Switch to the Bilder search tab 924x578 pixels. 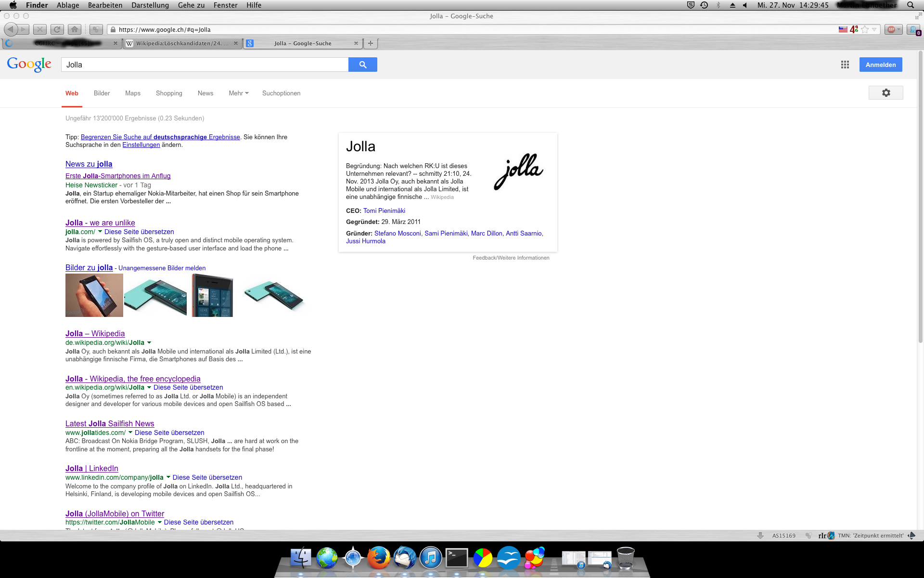point(102,93)
